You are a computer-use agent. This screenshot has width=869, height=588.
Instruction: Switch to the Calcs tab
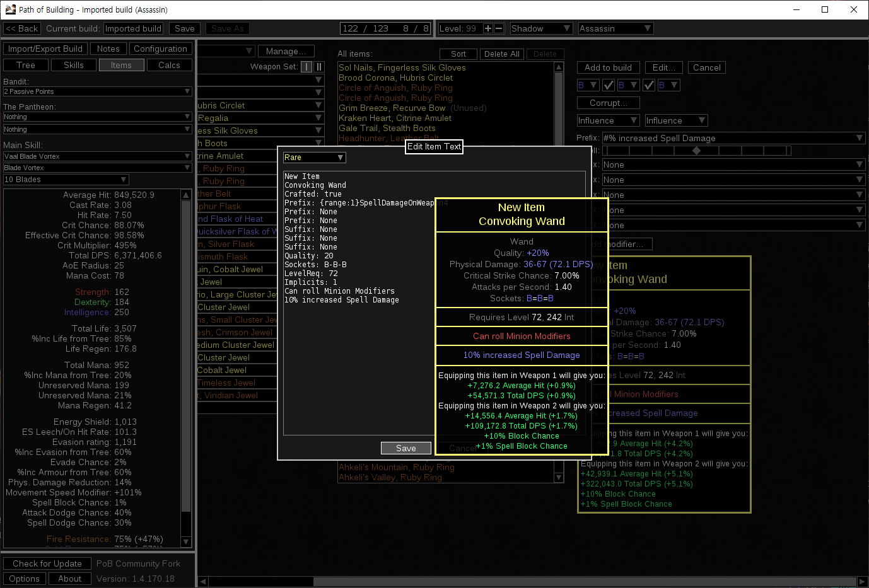point(170,65)
